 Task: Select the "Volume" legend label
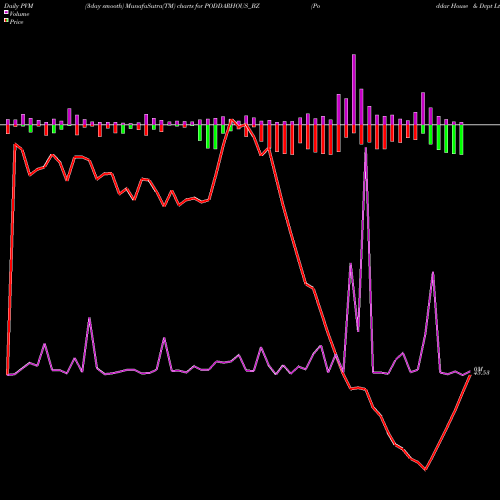pyautogui.click(x=19, y=14)
